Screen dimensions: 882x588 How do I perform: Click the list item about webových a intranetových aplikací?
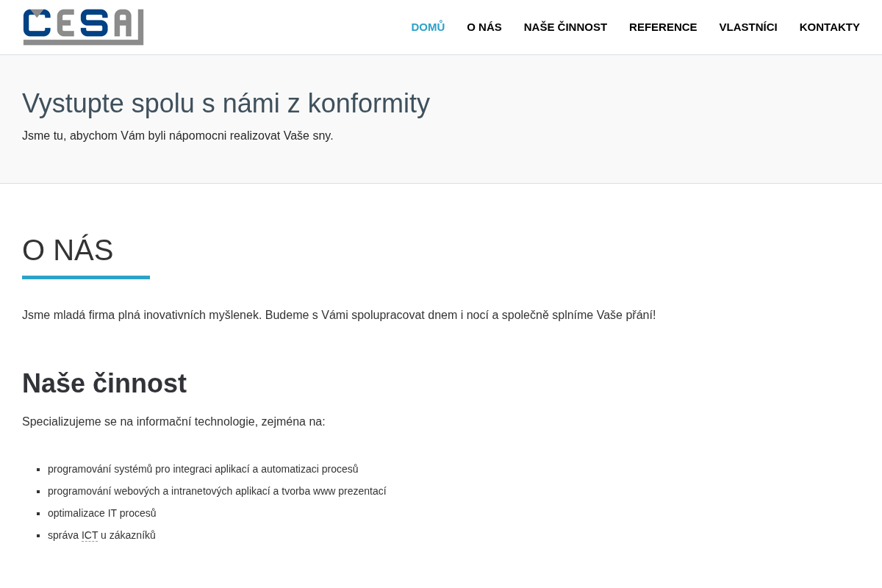pos(217,491)
